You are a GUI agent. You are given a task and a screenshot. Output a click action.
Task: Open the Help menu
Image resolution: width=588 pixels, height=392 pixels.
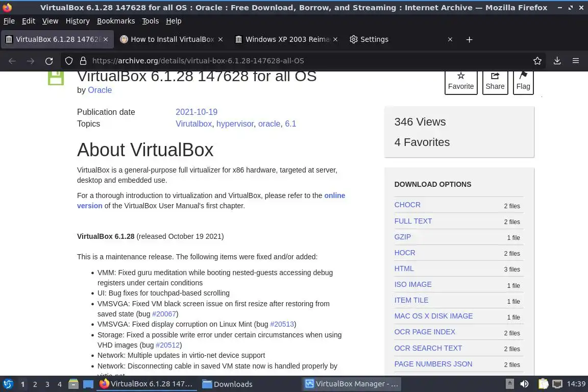(174, 21)
